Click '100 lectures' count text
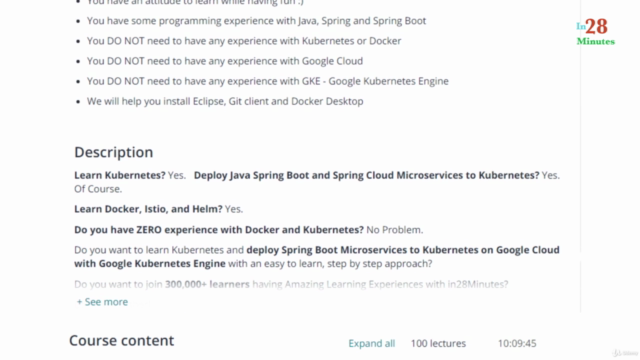The width and height of the screenshot is (640, 360). [438, 343]
